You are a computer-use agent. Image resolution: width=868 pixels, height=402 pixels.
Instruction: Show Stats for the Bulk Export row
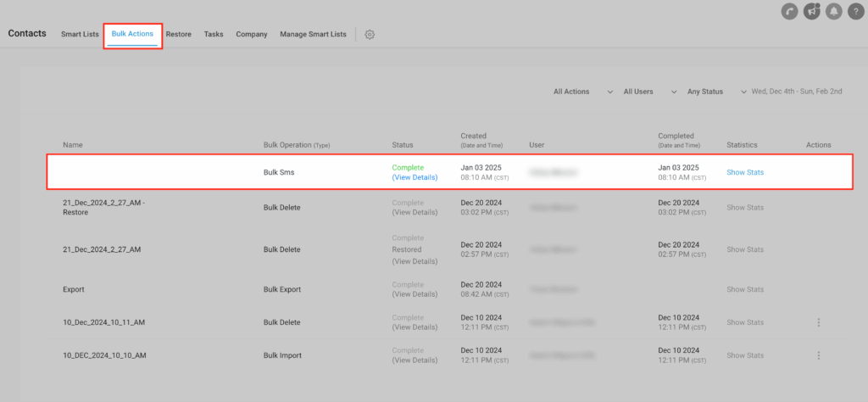[x=745, y=289]
